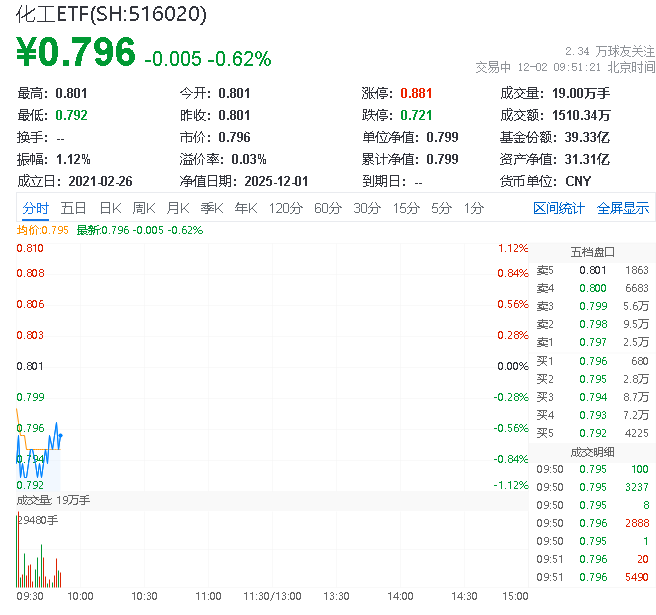Select the 卖1 row at 0.797
The height and width of the screenshot is (615, 656).
pos(592,342)
